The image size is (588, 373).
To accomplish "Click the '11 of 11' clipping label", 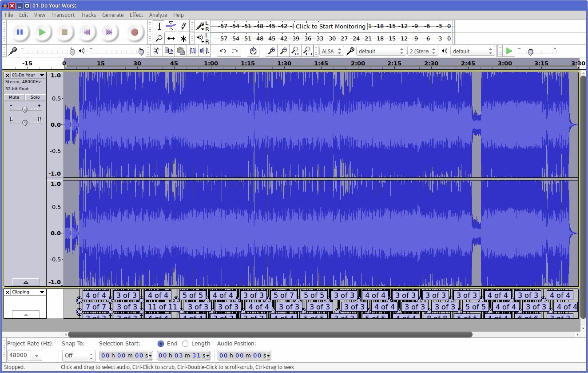I will [x=163, y=307].
